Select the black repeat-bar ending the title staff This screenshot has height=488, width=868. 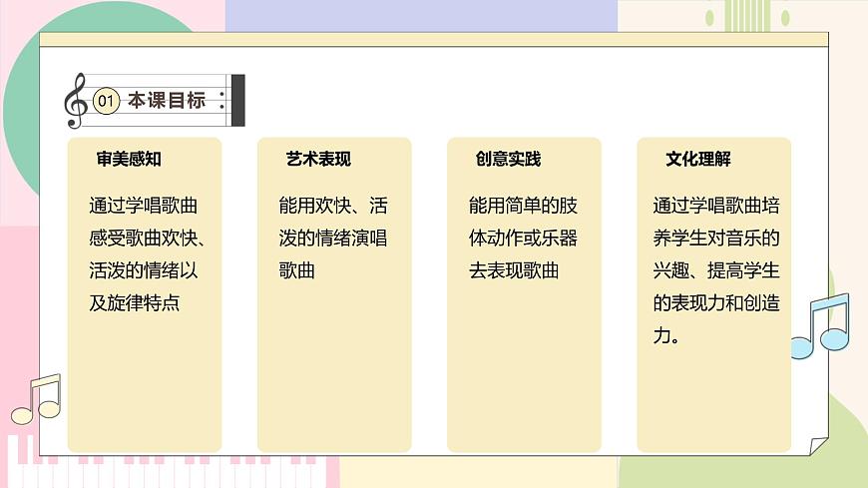click(x=237, y=100)
